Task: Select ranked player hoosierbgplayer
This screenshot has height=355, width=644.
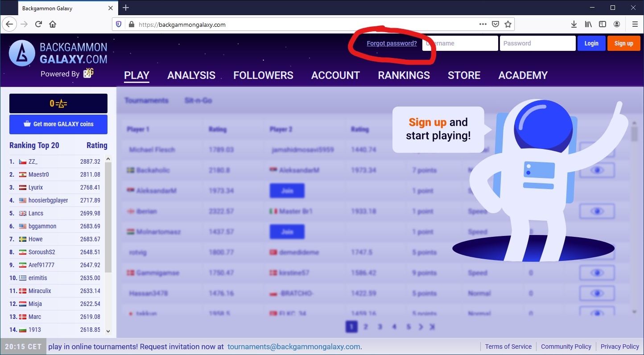Action: (48, 200)
